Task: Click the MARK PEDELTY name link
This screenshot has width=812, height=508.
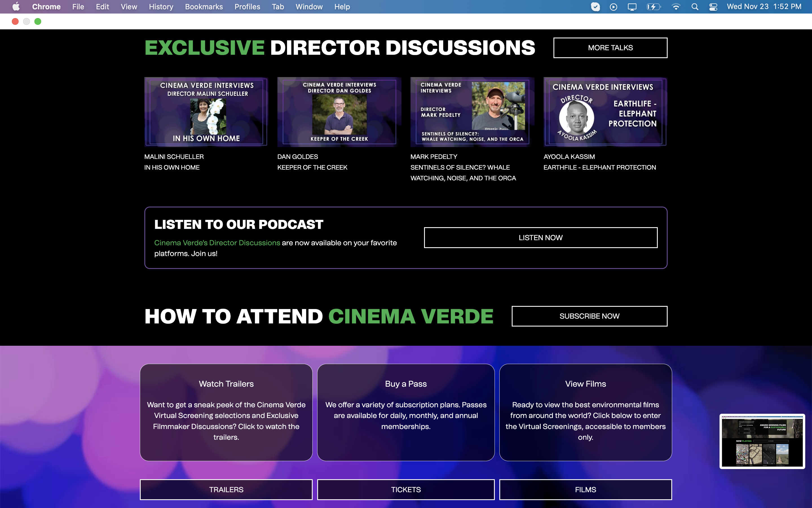Action: click(x=434, y=157)
